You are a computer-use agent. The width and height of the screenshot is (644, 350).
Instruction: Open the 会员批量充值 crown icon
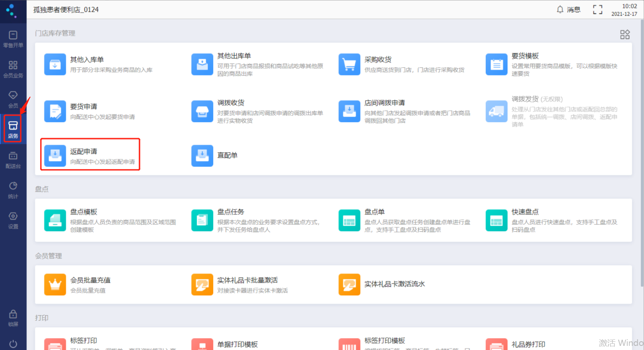click(x=55, y=285)
